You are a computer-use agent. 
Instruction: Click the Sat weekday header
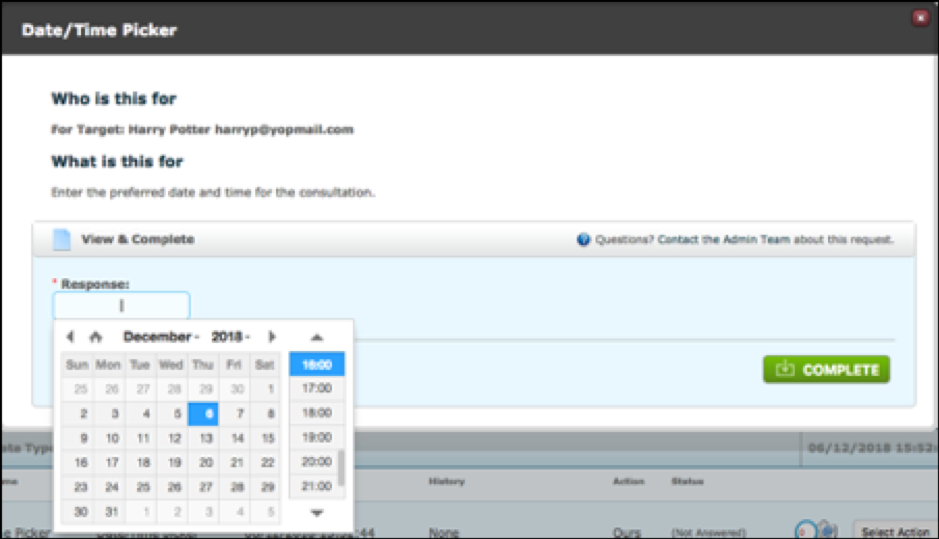pos(264,365)
